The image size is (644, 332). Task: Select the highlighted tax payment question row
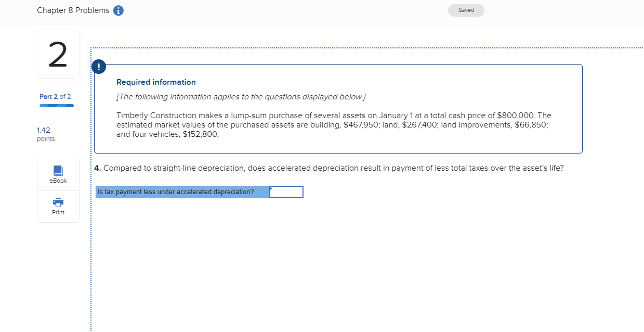[182, 191]
